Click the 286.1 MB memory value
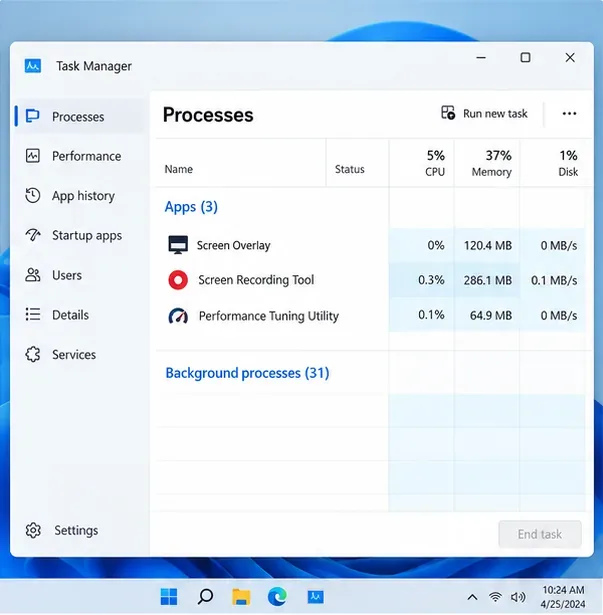 point(488,280)
